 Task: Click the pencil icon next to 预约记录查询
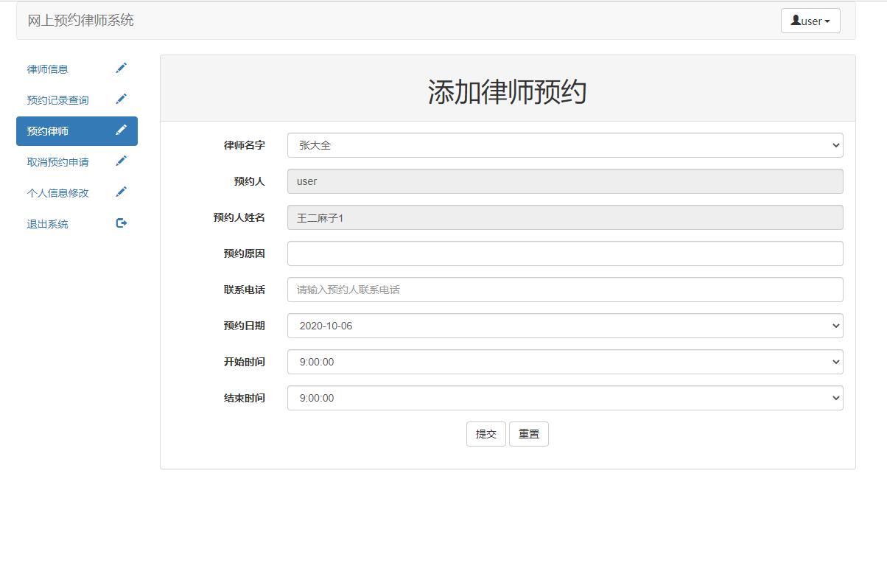pos(122,99)
